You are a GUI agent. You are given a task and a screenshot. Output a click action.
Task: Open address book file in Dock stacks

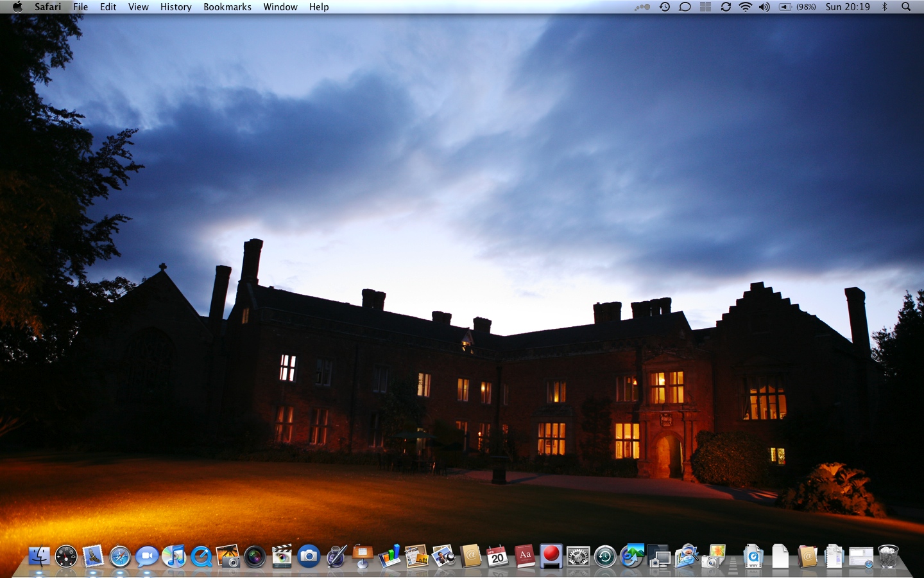[807, 556]
